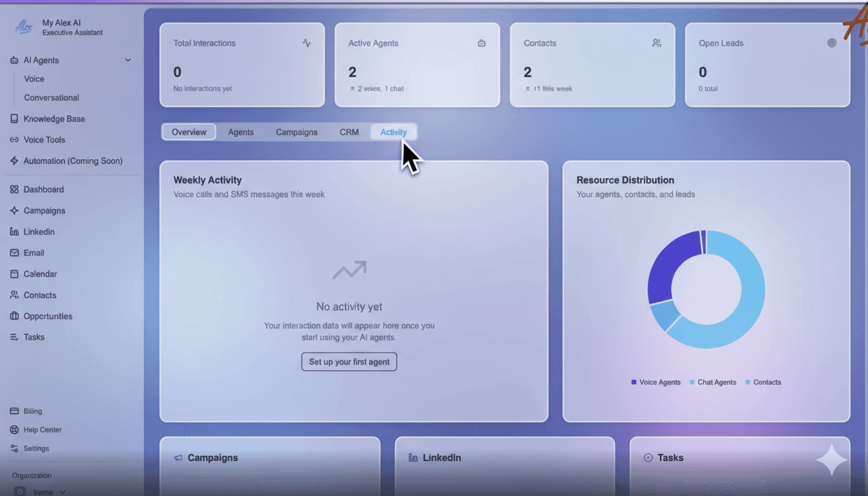
Task: Select the Voice Tools icon in sidebar
Action: [x=14, y=139]
